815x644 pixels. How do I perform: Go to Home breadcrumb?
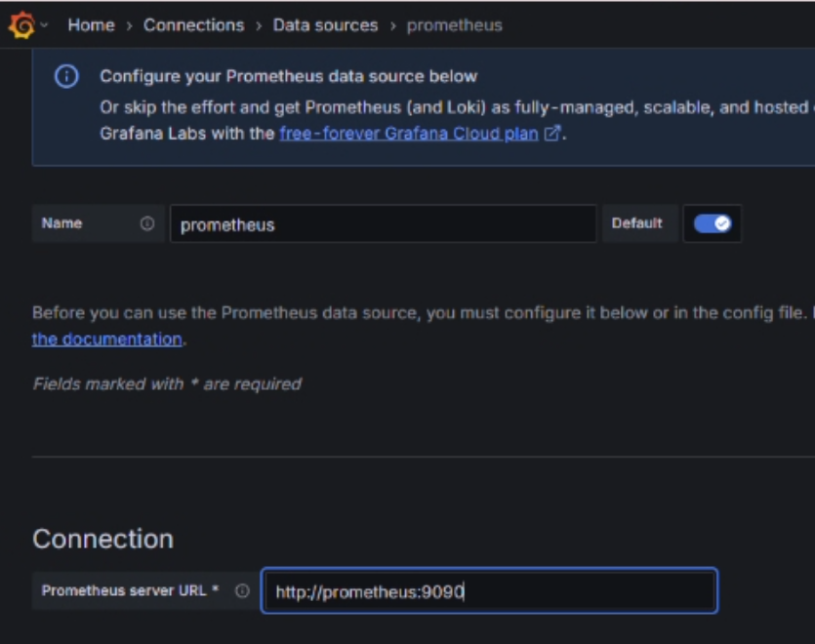(x=91, y=25)
